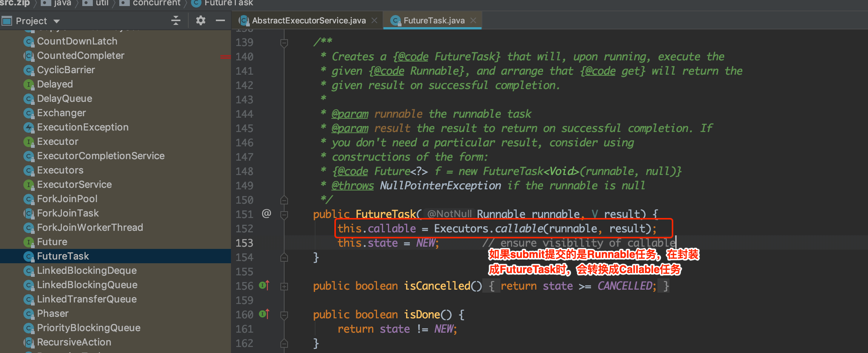
Task: Open LinkedTransferQueue class
Action: (x=87, y=299)
